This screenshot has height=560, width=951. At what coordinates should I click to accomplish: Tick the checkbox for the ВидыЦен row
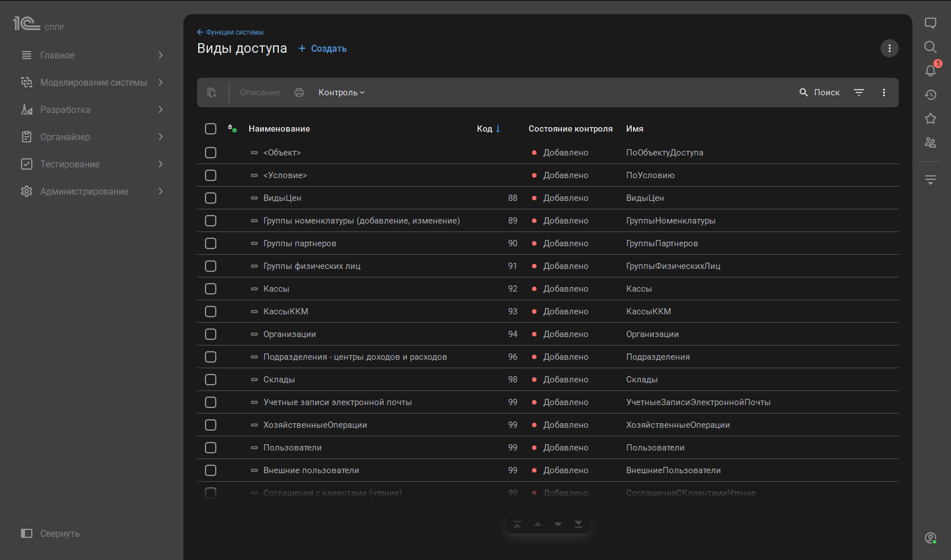coord(211,198)
